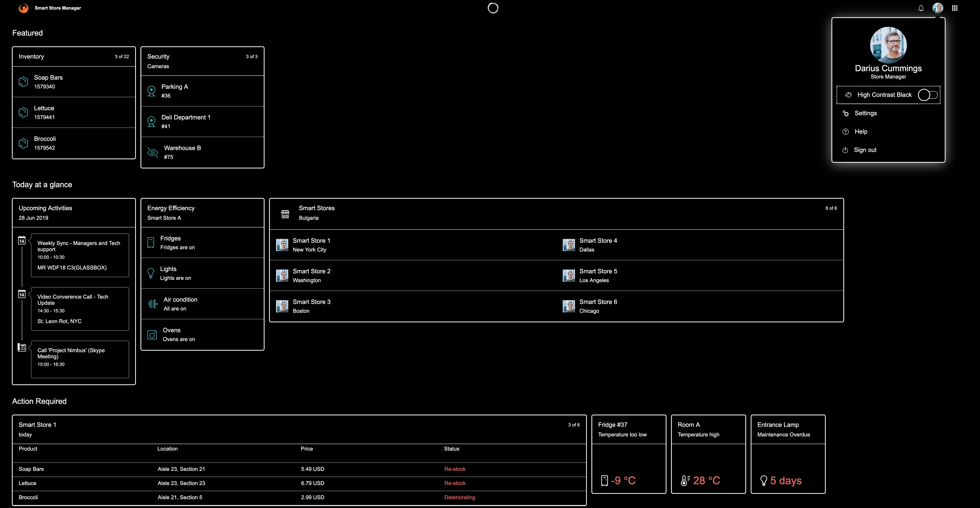The width and height of the screenshot is (980, 508).
Task: Click the Smart Stores shop icon
Action: [x=285, y=214]
